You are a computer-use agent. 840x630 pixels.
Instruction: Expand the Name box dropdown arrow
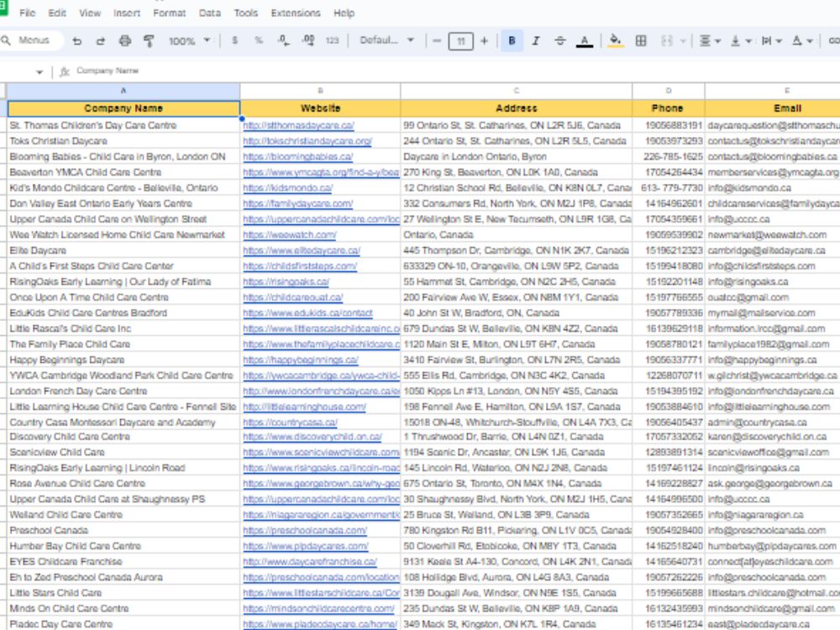pyautogui.click(x=39, y=71)
